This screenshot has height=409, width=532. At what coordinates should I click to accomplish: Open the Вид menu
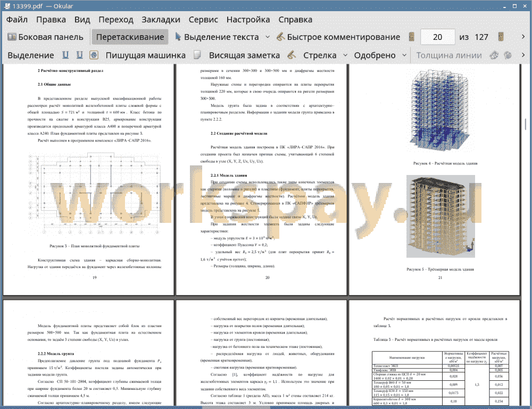point(82,20)
